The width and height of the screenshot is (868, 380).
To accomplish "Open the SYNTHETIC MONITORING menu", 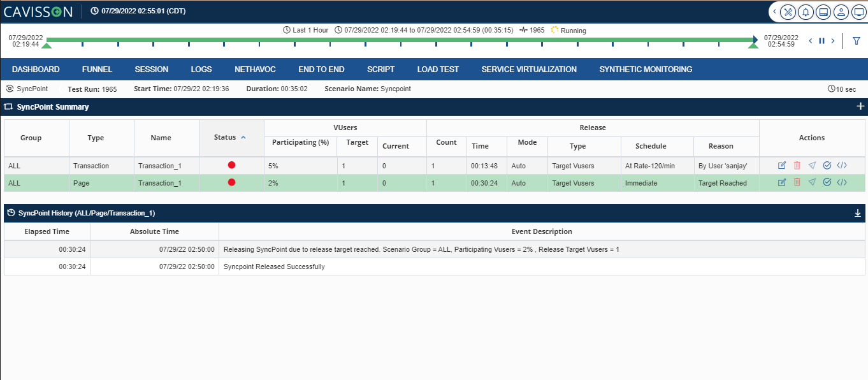I will [646, 69].
